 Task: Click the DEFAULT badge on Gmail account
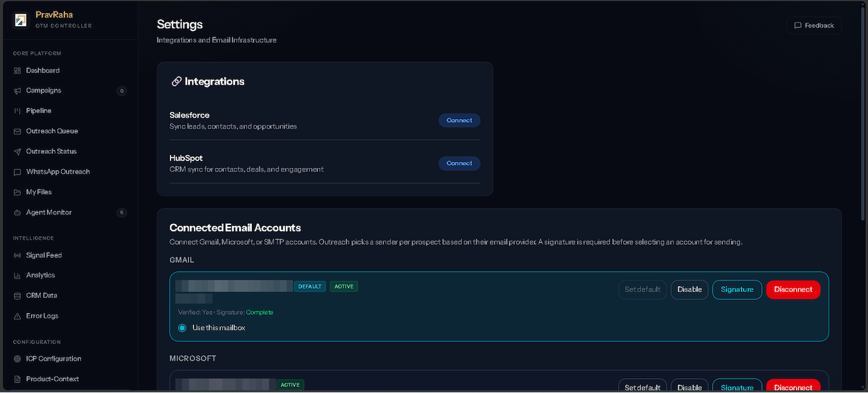(310, 286)
